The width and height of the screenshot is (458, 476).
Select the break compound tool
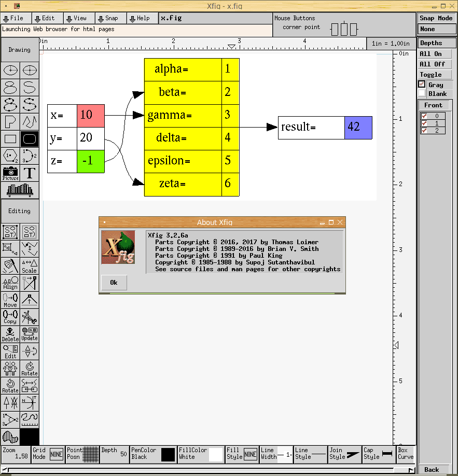click(x=30, y=232)
